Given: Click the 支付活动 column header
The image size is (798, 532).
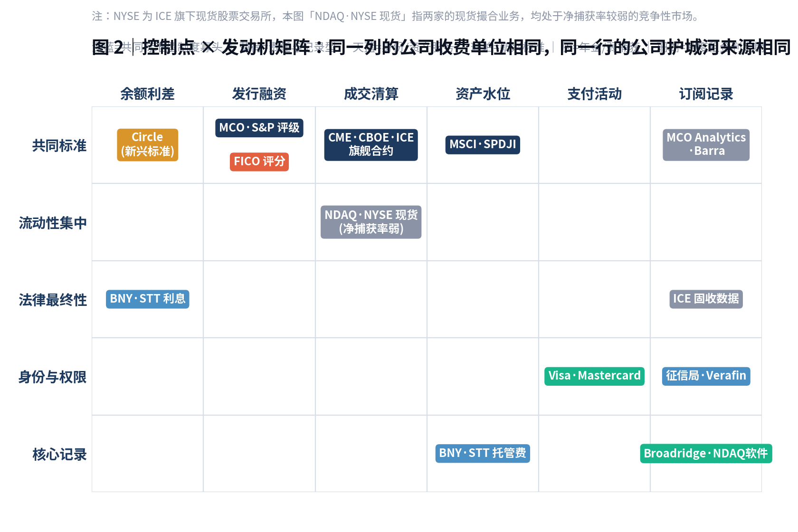Looking at the screenshot, I should pos(594,94).
